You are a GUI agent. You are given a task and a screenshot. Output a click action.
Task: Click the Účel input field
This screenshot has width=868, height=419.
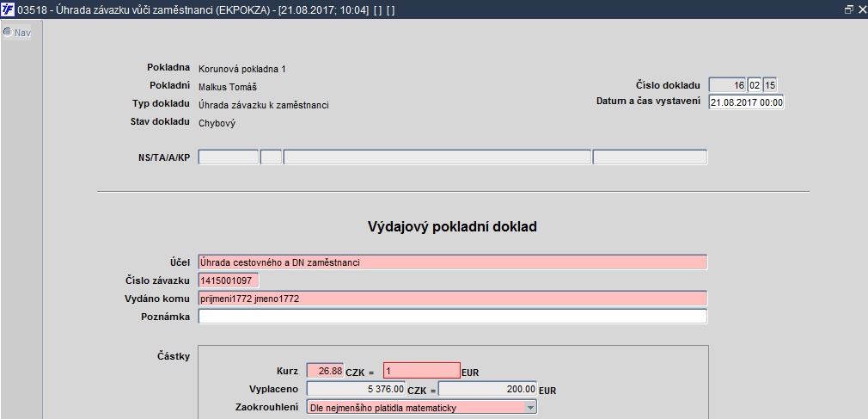tap(452, 262)
